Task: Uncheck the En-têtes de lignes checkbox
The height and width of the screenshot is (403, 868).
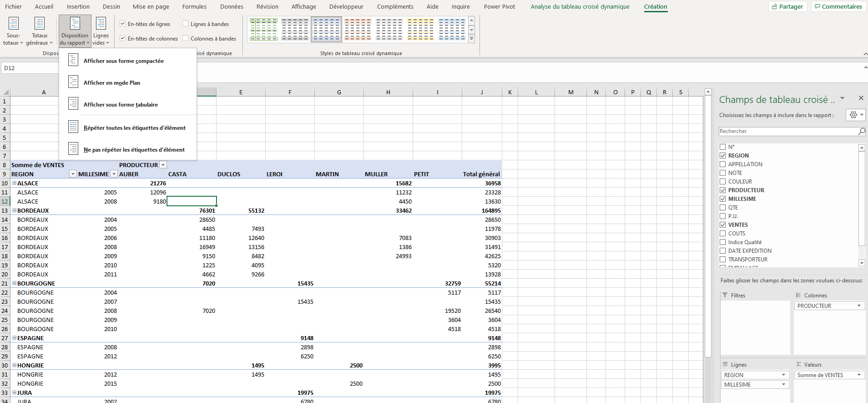Action: (123, 24)
